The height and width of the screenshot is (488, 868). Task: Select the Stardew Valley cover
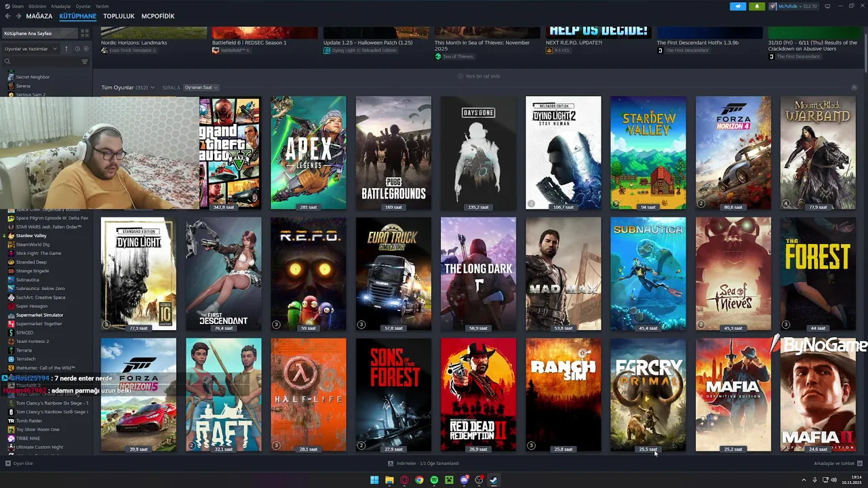[648, 152]
